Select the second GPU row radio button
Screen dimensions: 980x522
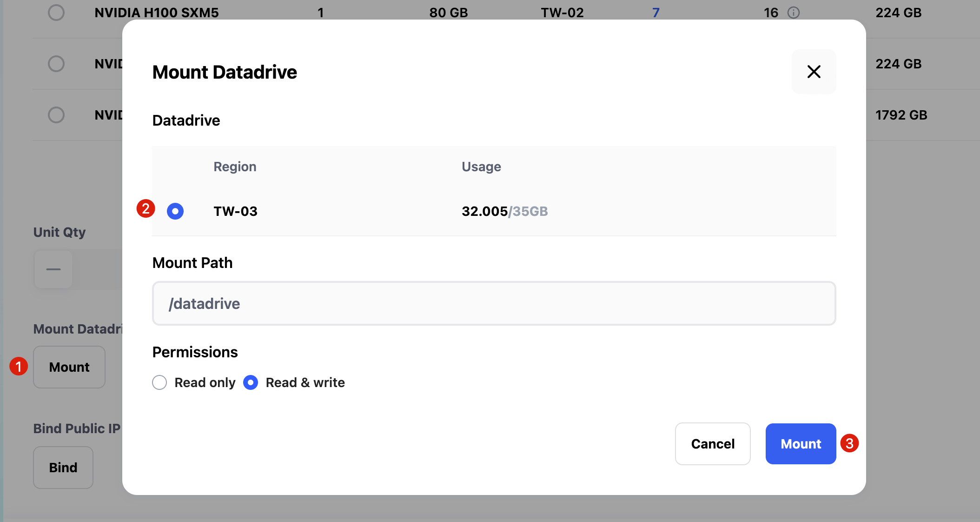click(x=56, y=64)
